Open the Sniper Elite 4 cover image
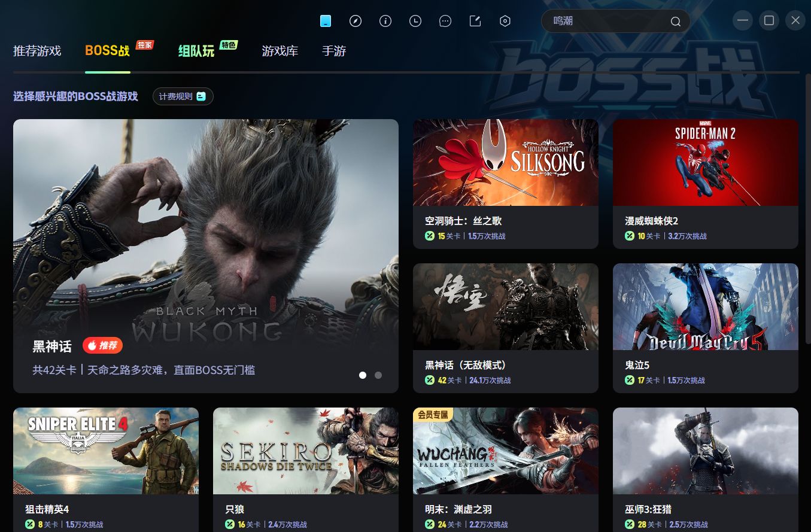Image resolution: width=811 pixels, height=532 pixels. (106, 451)
